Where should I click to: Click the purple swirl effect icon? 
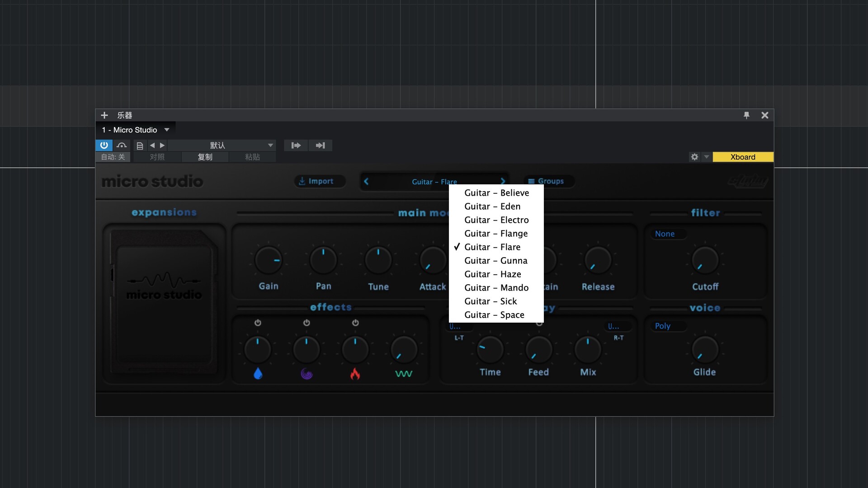307,374
